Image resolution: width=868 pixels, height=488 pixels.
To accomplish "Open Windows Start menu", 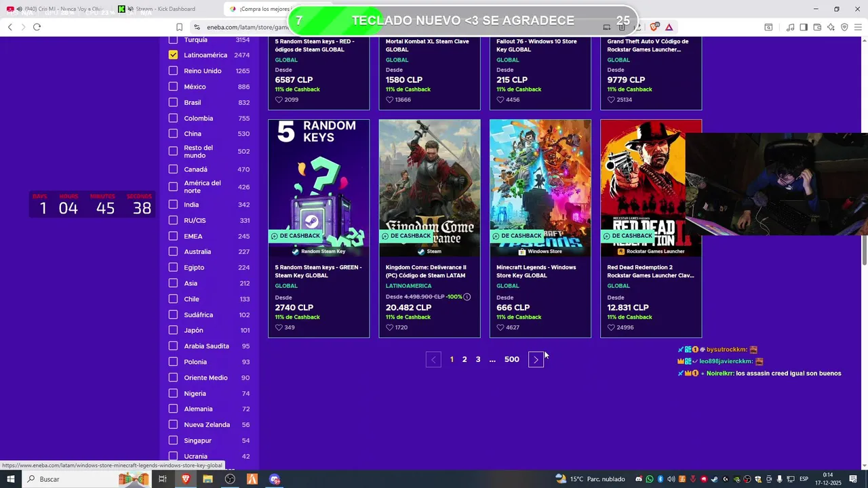I will pos(11,479).
